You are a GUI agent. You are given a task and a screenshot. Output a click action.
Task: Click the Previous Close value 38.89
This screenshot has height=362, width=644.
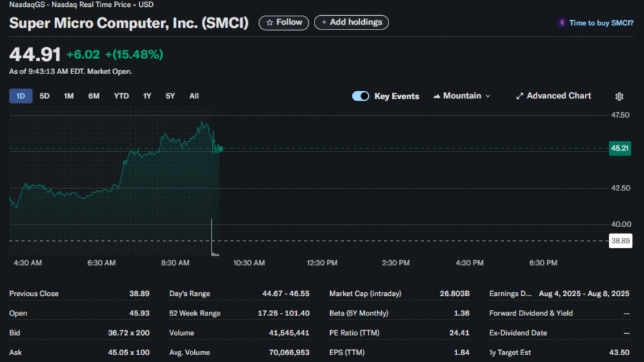[139, 294]
